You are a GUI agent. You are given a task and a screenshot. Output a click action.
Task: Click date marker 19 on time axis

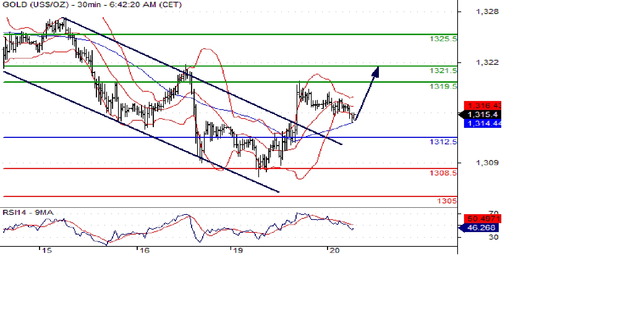coord(238,250)
